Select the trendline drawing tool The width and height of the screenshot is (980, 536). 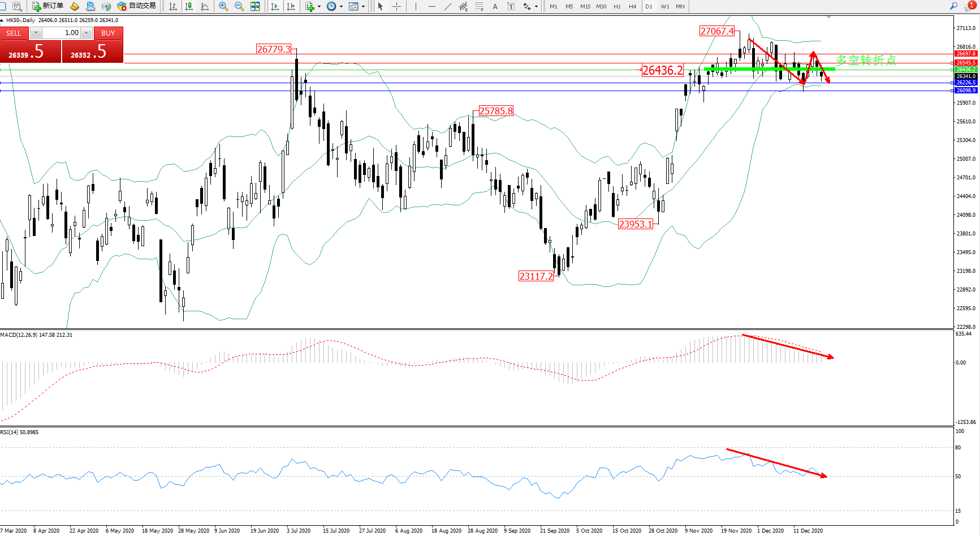click(447, 6)
